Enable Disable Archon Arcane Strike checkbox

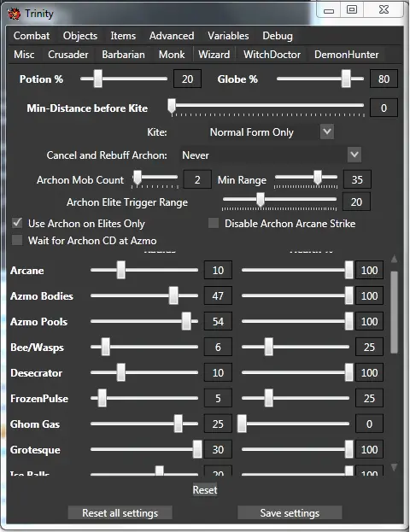[214, 223]
